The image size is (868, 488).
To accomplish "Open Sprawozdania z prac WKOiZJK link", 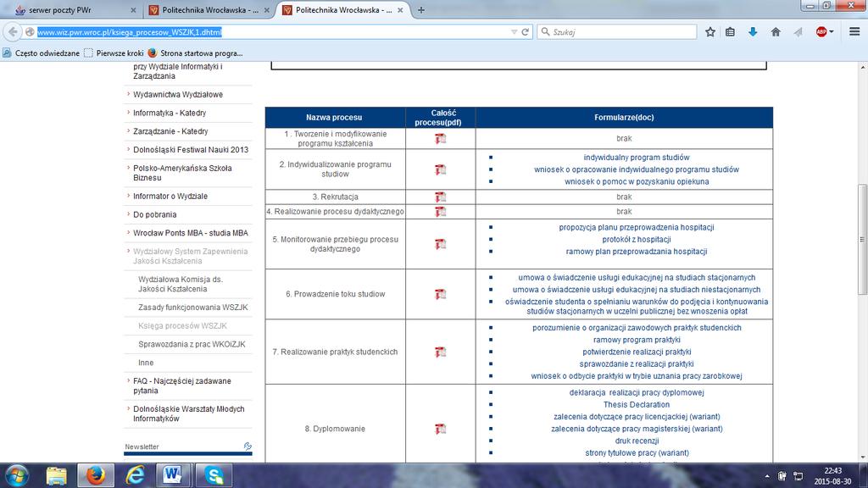I will (x=192, y=344).
